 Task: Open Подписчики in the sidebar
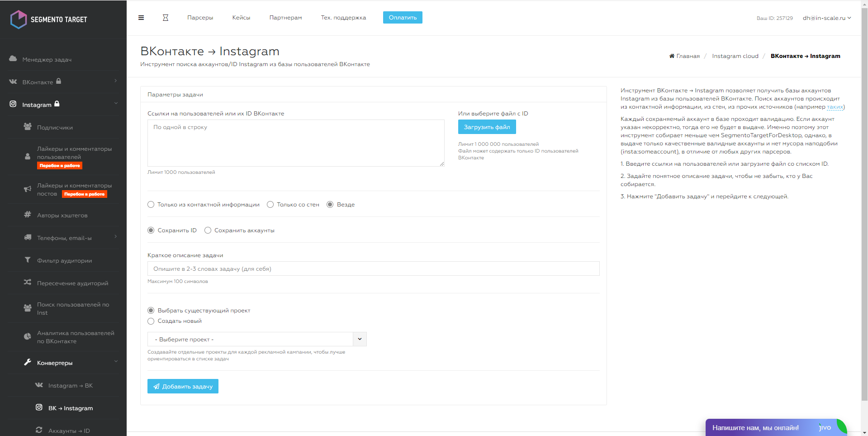(55, 127)
